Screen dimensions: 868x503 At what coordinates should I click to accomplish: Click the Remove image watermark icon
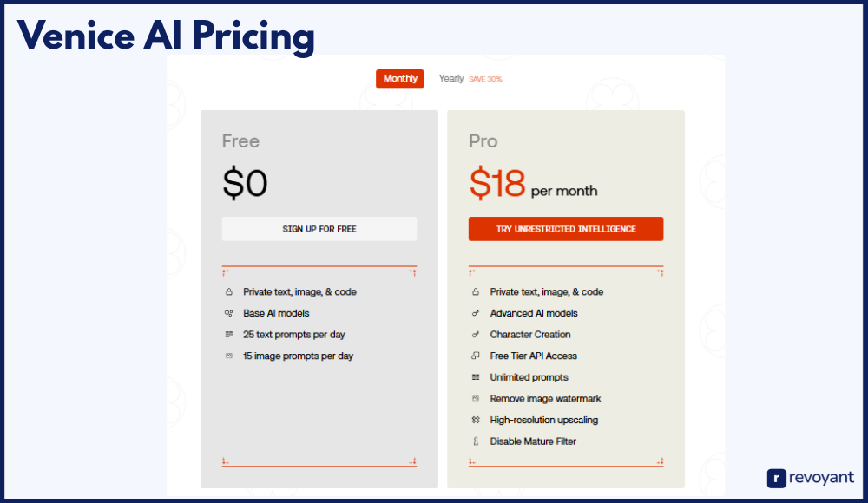pos(476,399)
